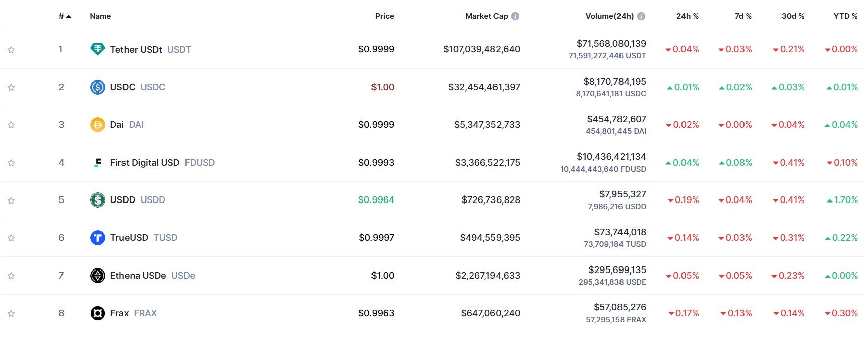Click the USDC coin logo
This screenshot has height=337, width=868.
(x=97, y=87)
